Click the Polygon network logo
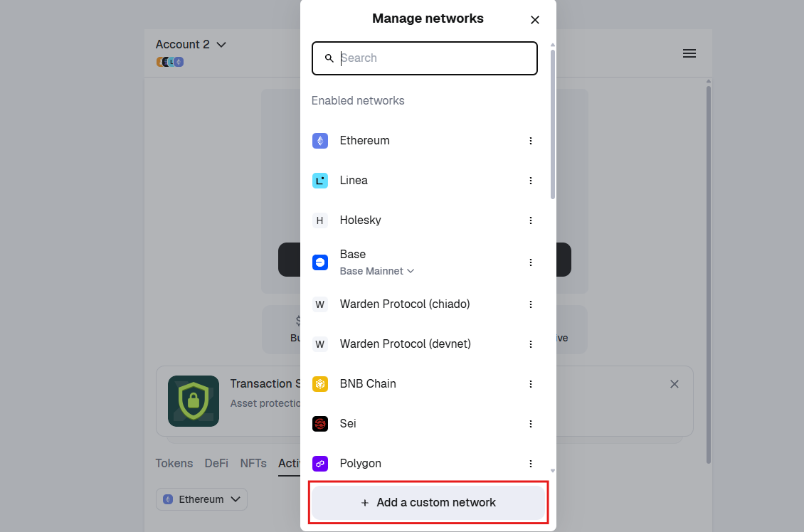 (319, 463)
